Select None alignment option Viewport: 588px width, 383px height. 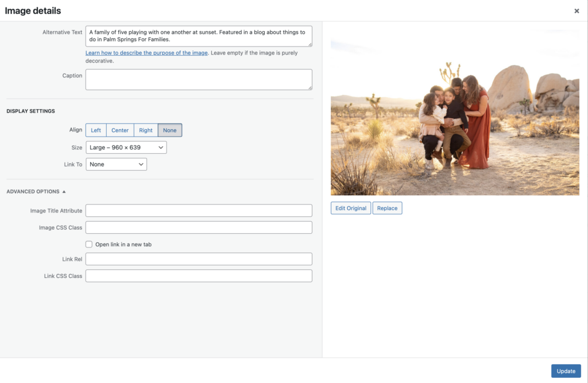pyautogui.click(x=169, y=130)
